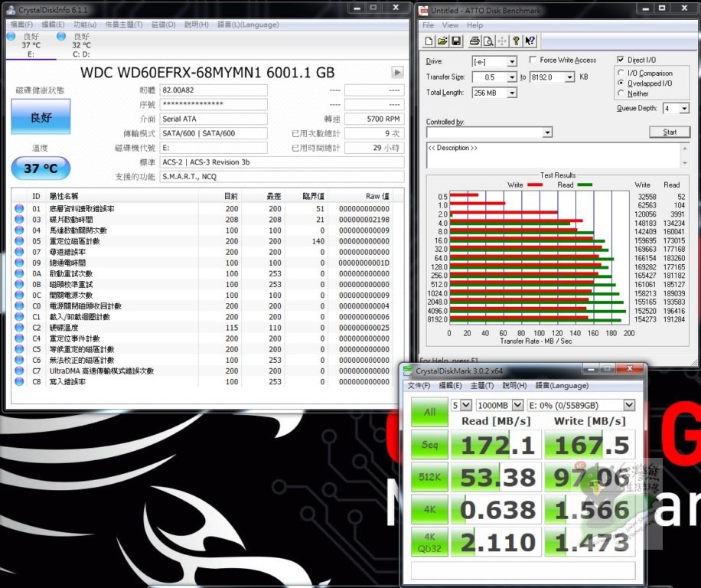
Task: Open test count dropdown showing 5 in CrystalDiskMark
Action: tap(466, 405)
